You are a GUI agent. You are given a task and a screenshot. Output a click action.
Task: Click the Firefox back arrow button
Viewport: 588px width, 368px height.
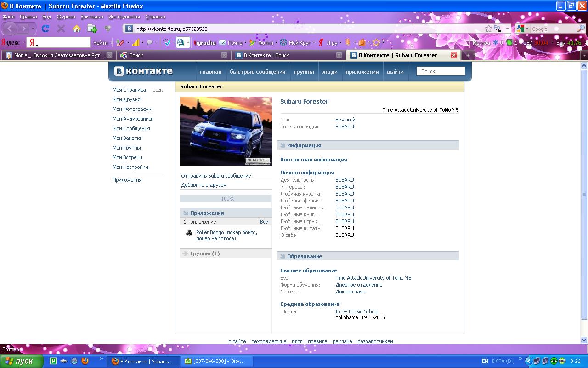pos(10,29)
